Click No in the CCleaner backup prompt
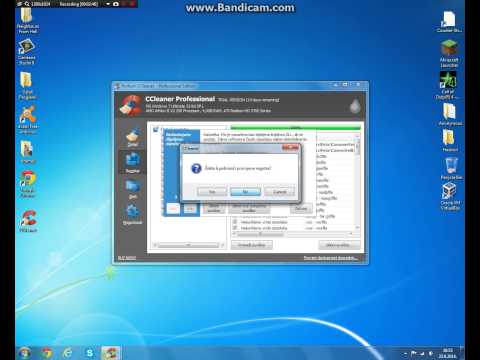This screenshot has height=360, width=480. [x=245, y=192]
